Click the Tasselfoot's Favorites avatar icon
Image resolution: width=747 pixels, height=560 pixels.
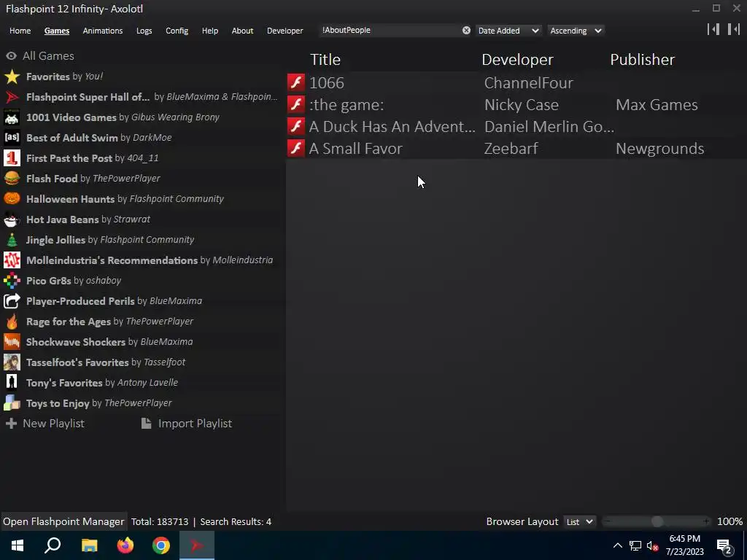point(12,362)
